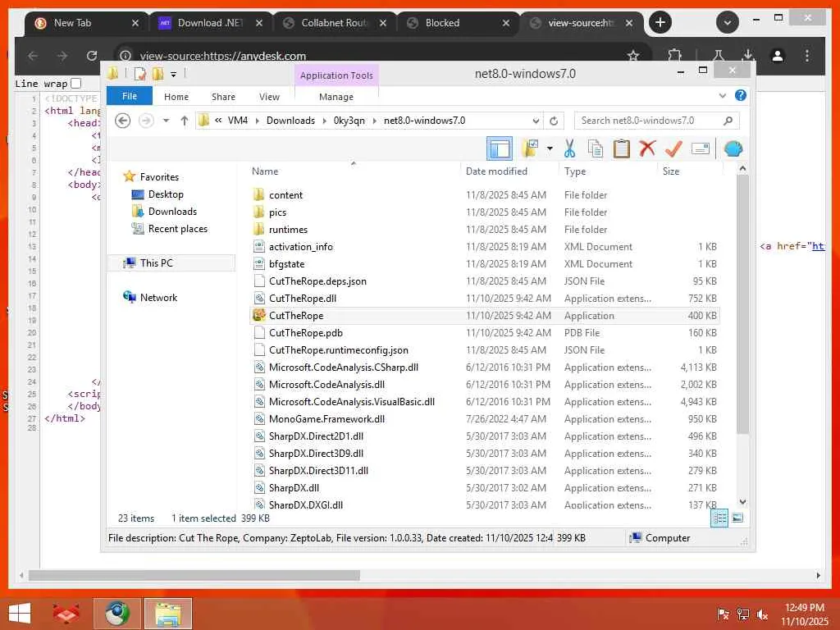
Task: Open a new Chrome tab with plus
Action: click(660, 22)
